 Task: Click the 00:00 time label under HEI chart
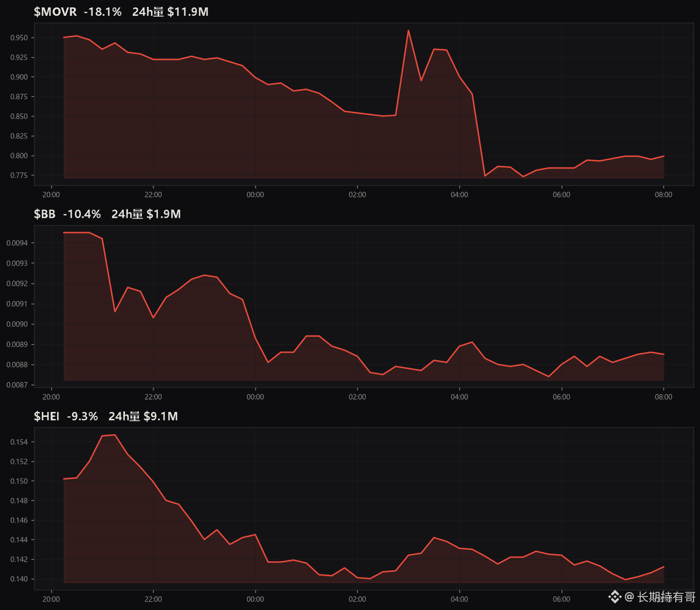pyautogui.click(x=255, y=599)
